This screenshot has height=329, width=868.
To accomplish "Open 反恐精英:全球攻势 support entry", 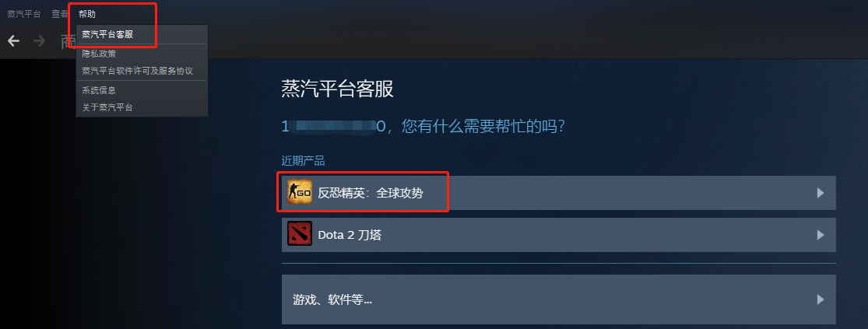I will pyautogui.click(x=558, y=193).
